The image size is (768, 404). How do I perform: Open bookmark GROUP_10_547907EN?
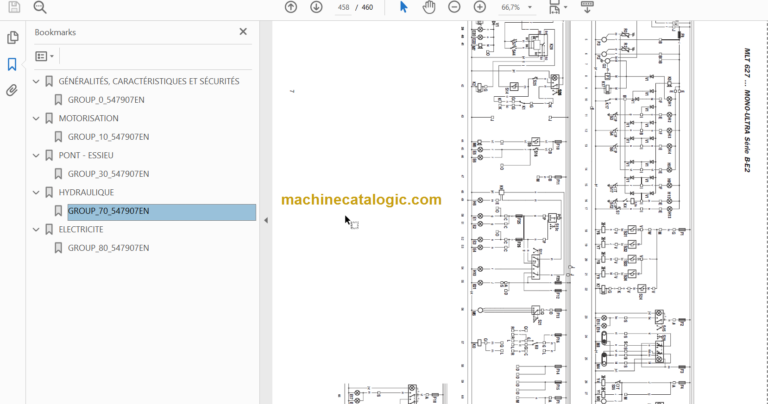click(108, 137)
